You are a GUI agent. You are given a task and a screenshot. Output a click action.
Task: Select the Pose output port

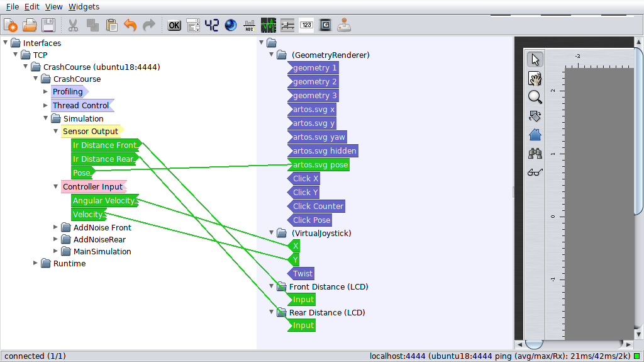click(82, 173)
